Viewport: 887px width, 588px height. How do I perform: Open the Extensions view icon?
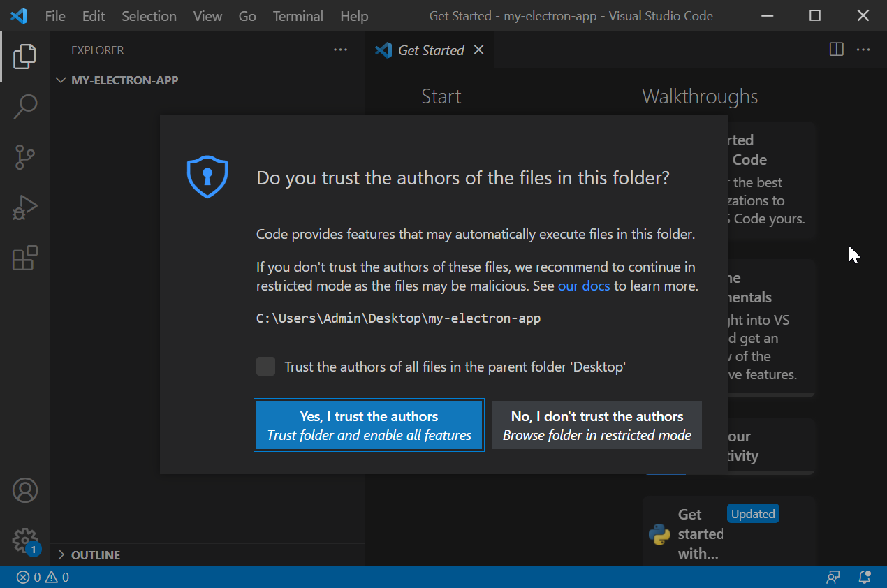coord(24,258)
